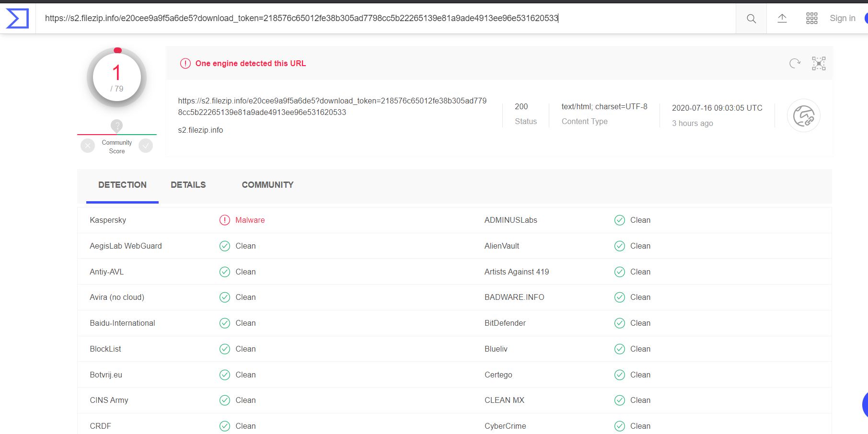
Task: Open the graph view icon beside reanalyze
Action: [x=819, y=63]
